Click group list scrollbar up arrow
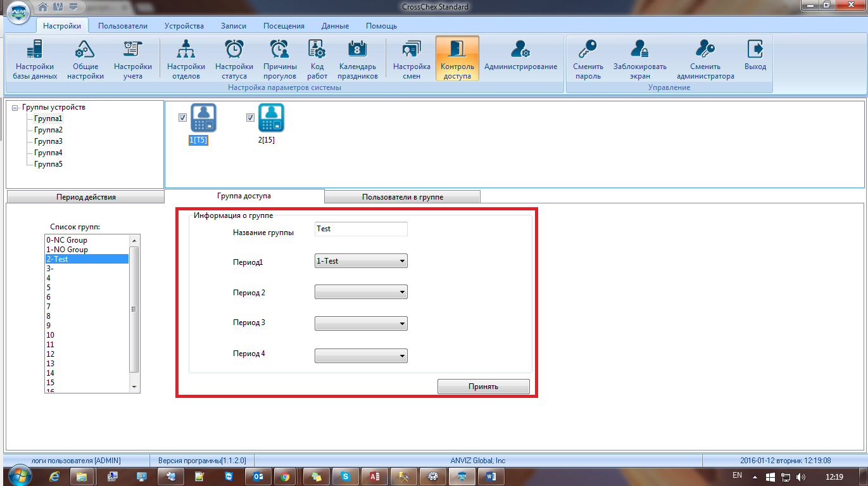The height and width of the screenshot is (486, 868). (134, 241)
